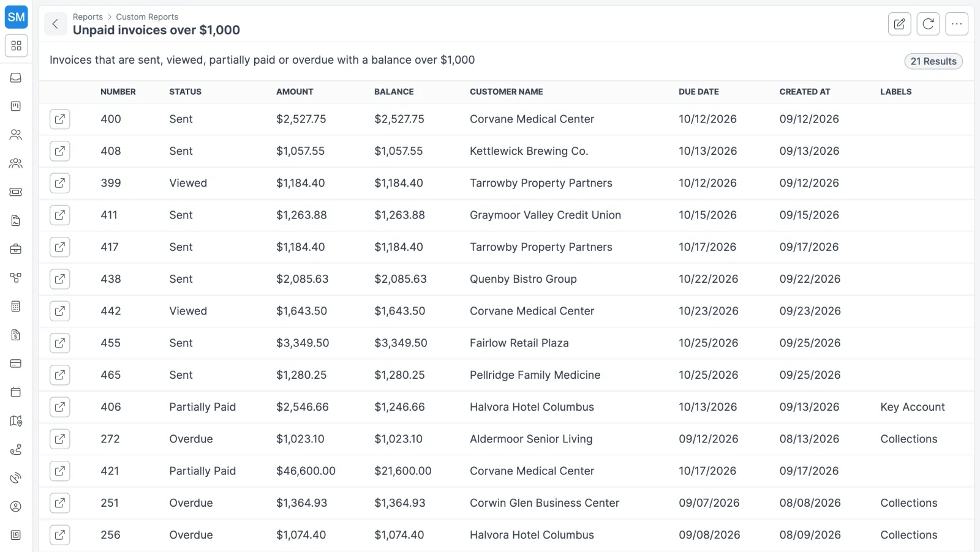The height and width of the screenshot is (552, 980).
Task: Open the calculator icon in sidebar
Action: (16, 306)
